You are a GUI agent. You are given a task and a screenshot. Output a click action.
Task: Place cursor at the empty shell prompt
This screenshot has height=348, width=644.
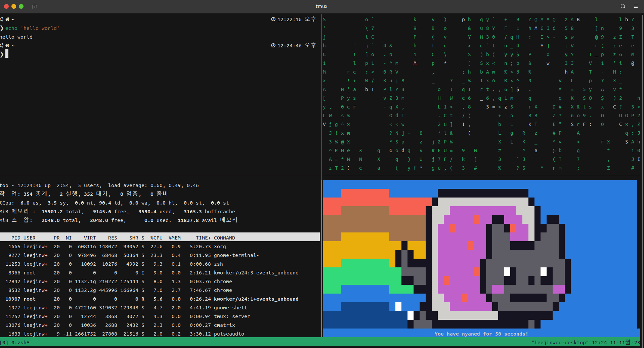7,54
